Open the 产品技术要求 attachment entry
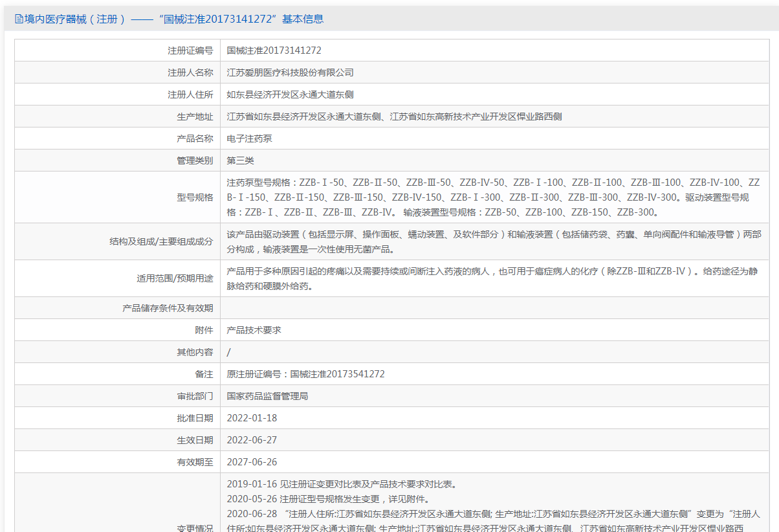Screen dimensions: 779x532 (254, 330)
